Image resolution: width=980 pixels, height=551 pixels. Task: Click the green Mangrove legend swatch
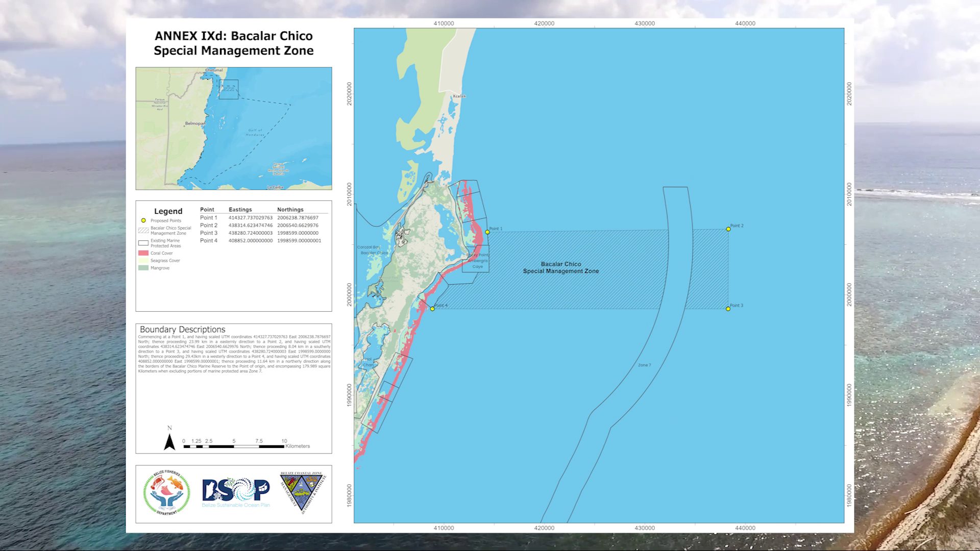pos(143,268)
